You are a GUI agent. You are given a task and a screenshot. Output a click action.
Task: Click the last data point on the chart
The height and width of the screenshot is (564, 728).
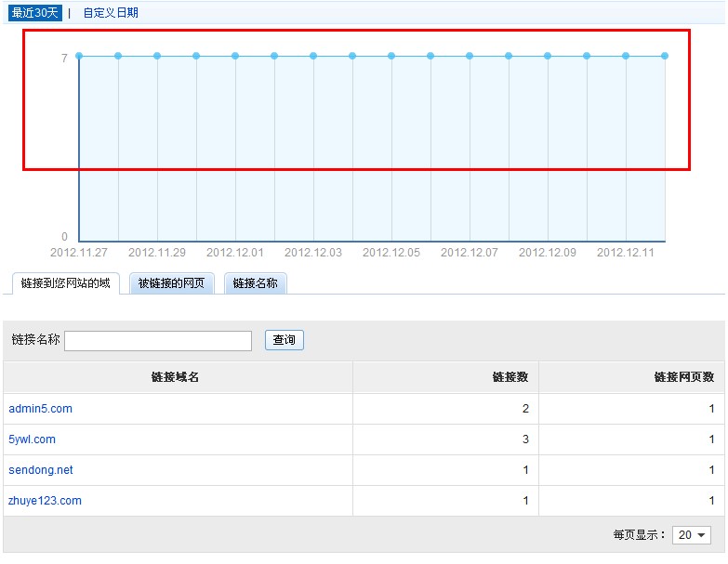(x=665, y=56)
